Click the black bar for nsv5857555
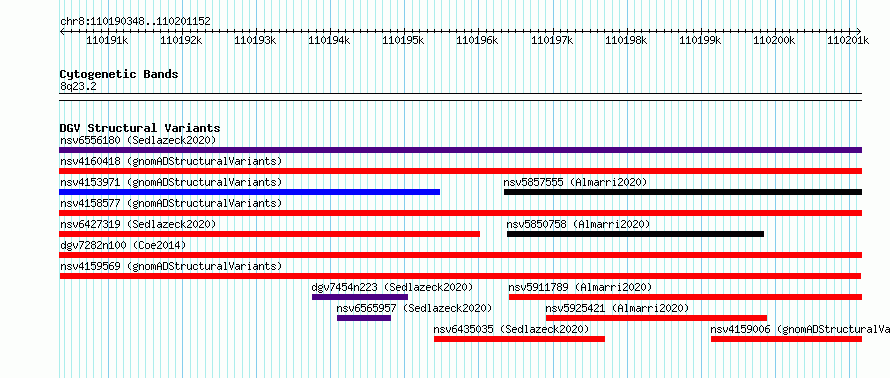Viewport: 890px width, 378px height. point(683,192)
